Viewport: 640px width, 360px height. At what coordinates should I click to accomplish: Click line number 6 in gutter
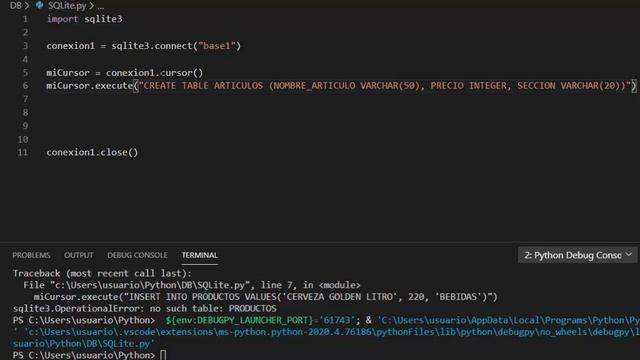click(25, 86)
